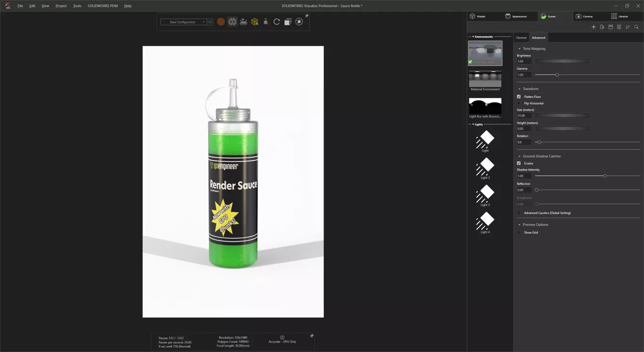The image size is (644, 352).
Task: Select the Light 3 item
Action: coord(485,195)
